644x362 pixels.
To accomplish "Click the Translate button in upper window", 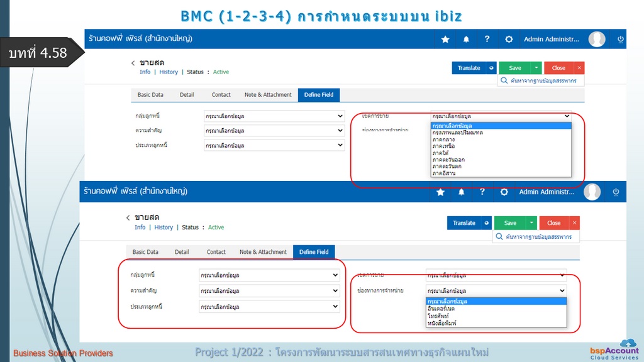I will (x=469, y=68).
